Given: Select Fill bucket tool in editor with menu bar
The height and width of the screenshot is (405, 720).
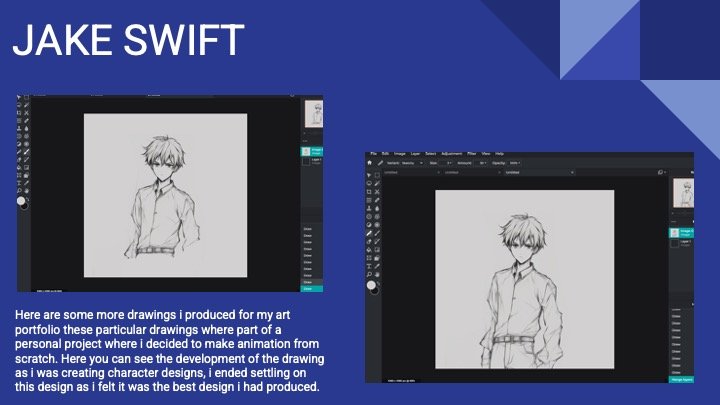Looking at the screenshot, I should (x=369, y=250).
